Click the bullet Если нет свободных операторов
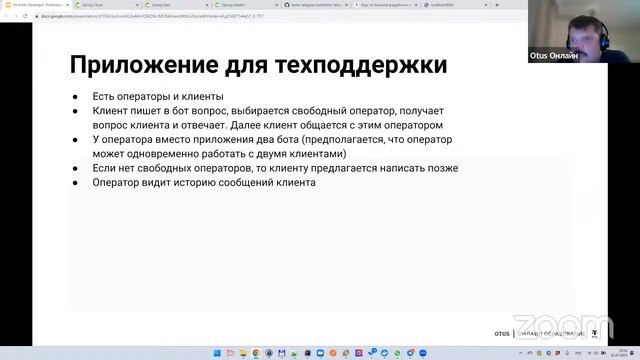Screen dimensions: 640x360 (275, 168)
